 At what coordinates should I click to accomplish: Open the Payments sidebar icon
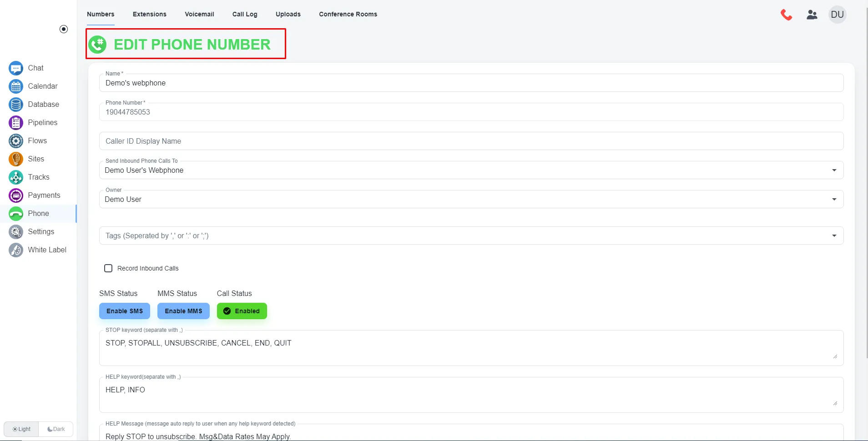pyautogui.click(x=16, y=195)
